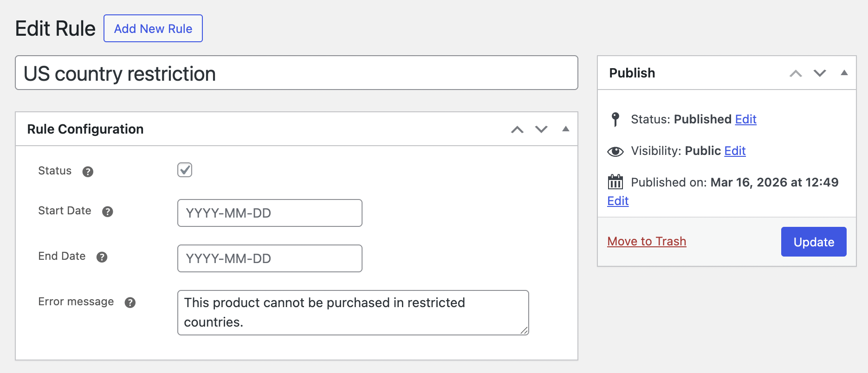Image resolution: width=868 pixels, height=373 pixels.
Task: Move Rule Configuration panel up
Action: point(517,129)
